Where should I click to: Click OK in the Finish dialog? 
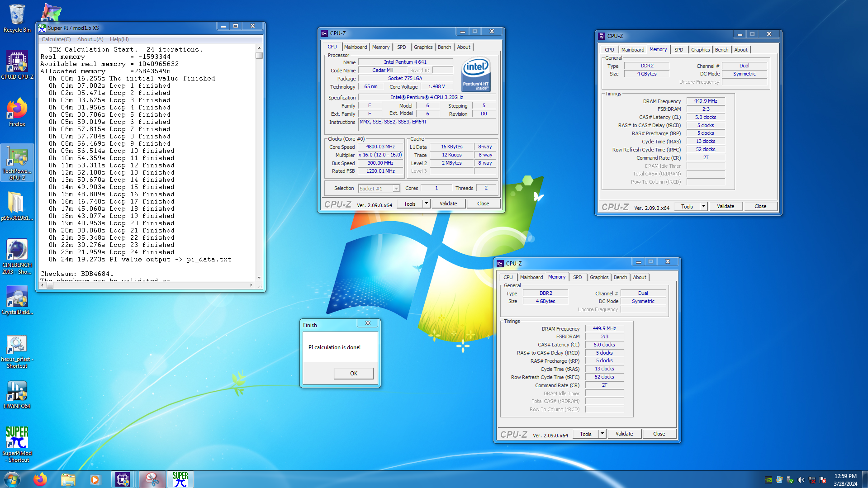tap(354, 373)
